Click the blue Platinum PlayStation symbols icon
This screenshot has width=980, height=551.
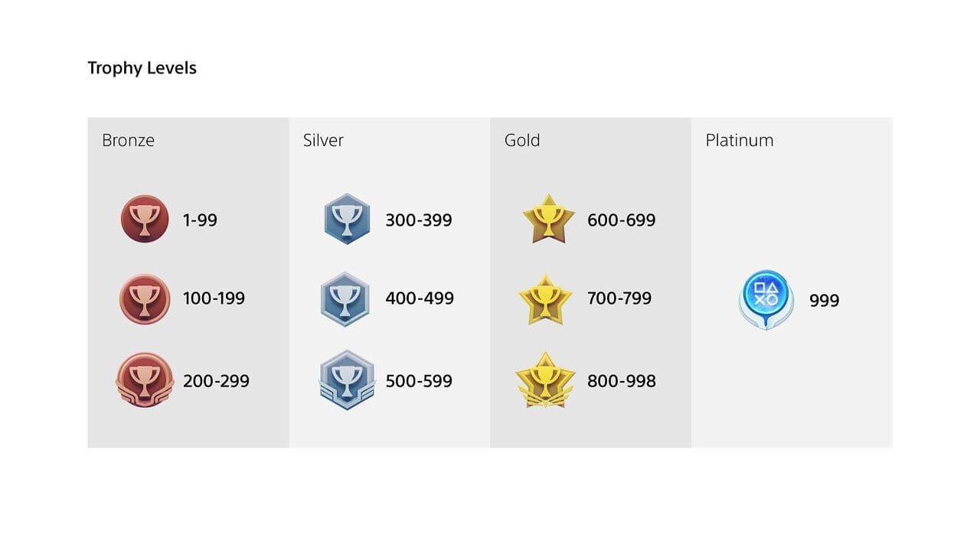(x=766, y=299)
